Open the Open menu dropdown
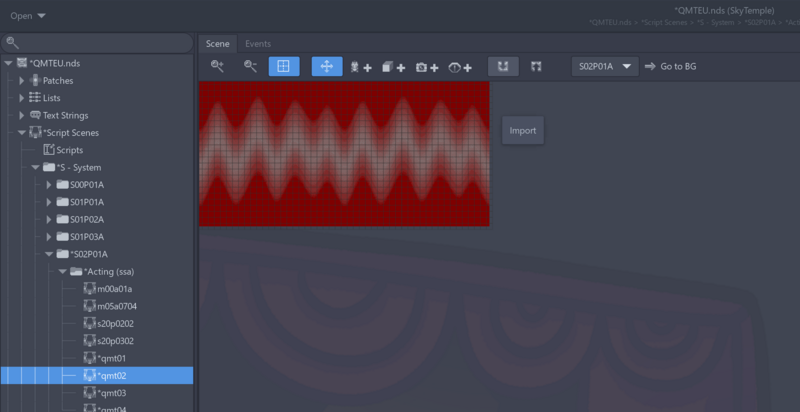This screenshot has width=800, height=412. point(28,15)
